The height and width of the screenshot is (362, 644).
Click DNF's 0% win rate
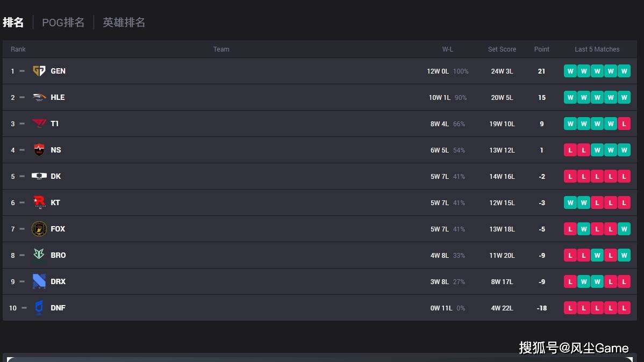coord(461,308)
